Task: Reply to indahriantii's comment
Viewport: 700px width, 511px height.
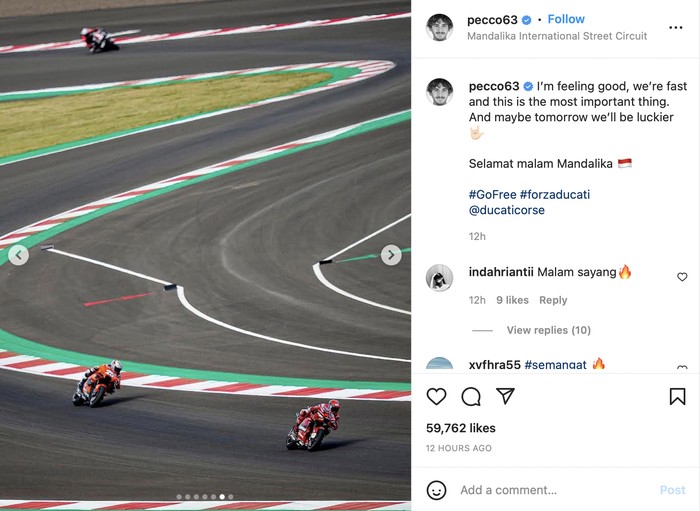Action: (x=553, y=300)
